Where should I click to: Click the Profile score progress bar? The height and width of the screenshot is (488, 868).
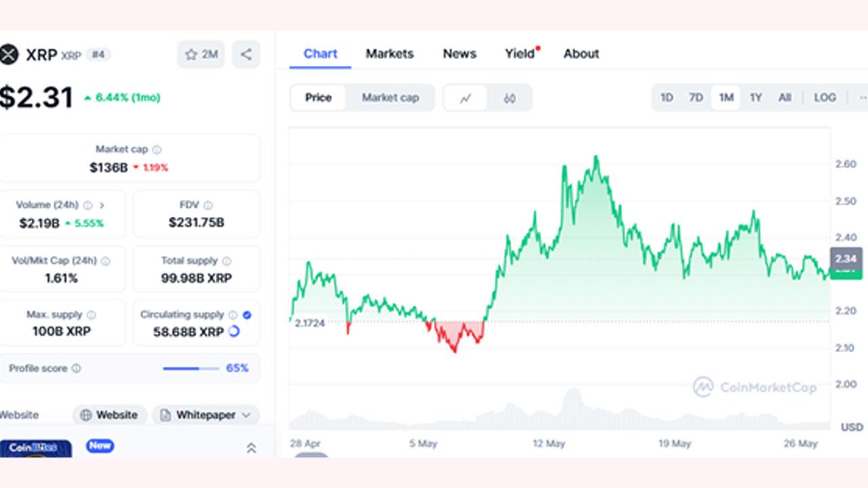point(191,369)
